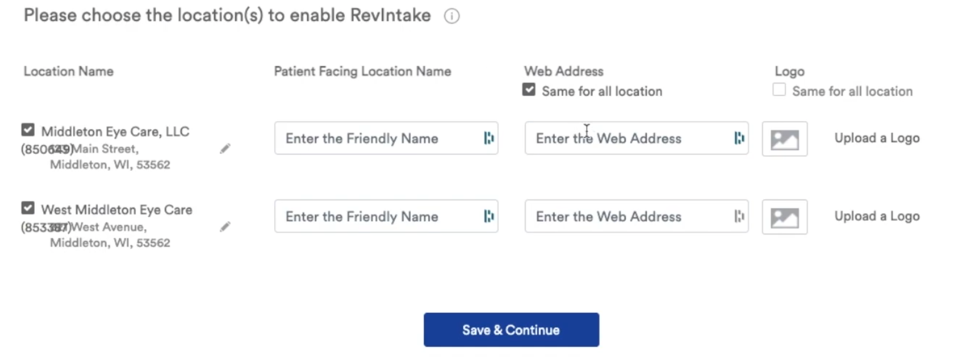
Task: Click autofill icon in second Friendly Name field
Action: tap(489, 216)
